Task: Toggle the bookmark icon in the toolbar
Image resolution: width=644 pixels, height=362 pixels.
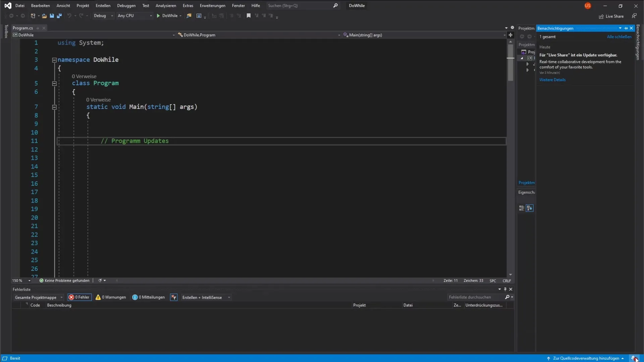Action: [x=249, y=16]
